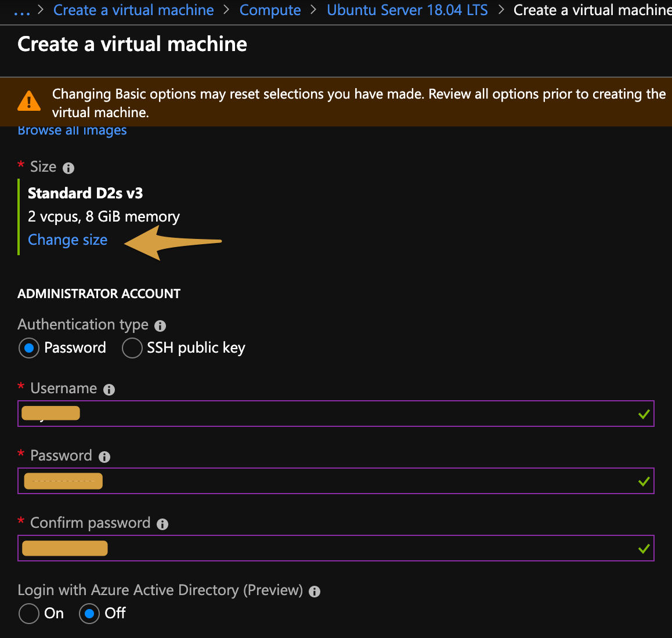Image resolution: width=672 pixels, height=638 pixels.
Task: Click the Confirm password info icon
Action: (x=162, y=524)
